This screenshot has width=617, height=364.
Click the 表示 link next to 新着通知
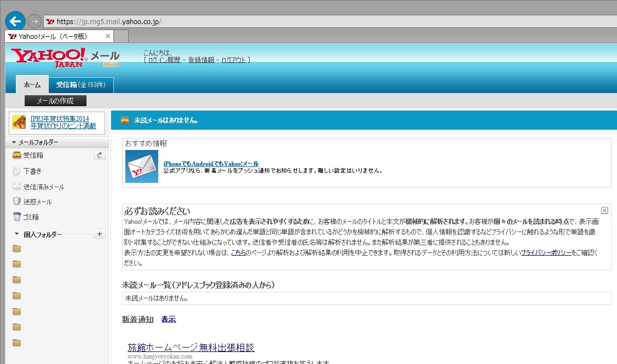pos(169,319)
